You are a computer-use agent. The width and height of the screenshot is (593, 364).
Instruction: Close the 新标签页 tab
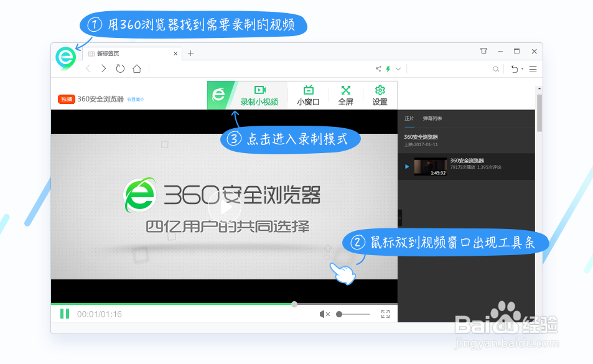coord(175,54)
